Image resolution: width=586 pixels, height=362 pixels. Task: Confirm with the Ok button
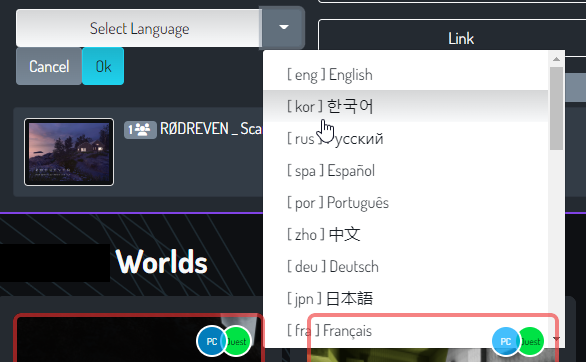tap(103, 66)
